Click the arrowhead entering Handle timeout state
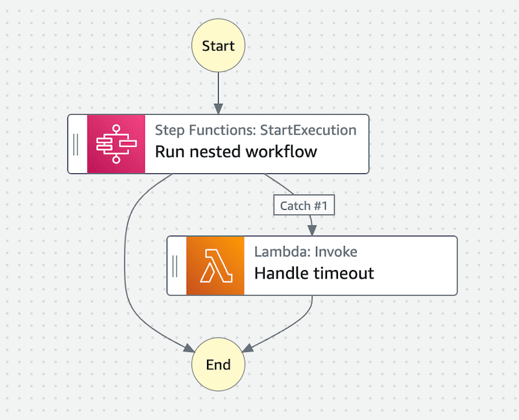The image size is (519, 420). point(312,230)
